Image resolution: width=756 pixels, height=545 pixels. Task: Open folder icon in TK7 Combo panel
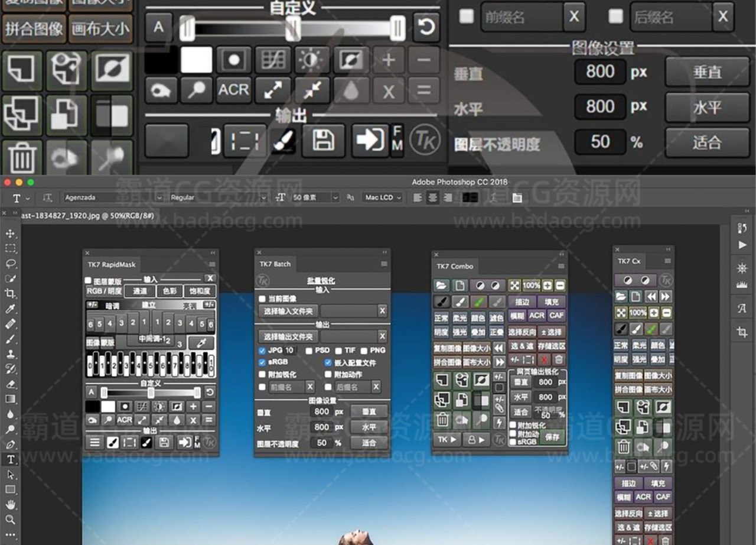(441, 286)
